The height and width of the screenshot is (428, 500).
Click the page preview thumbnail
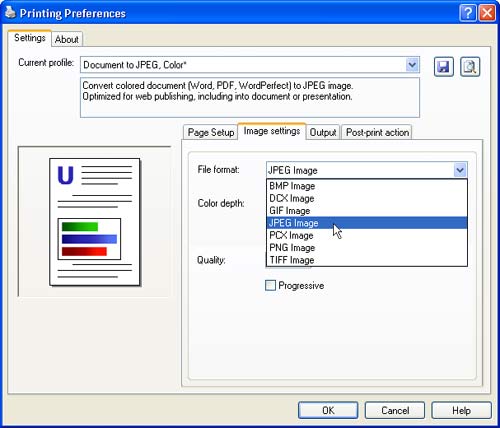pos(95,222)
